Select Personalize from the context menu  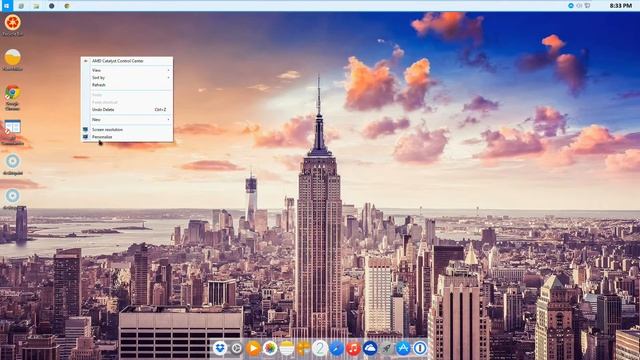click(x=127, y=137)
